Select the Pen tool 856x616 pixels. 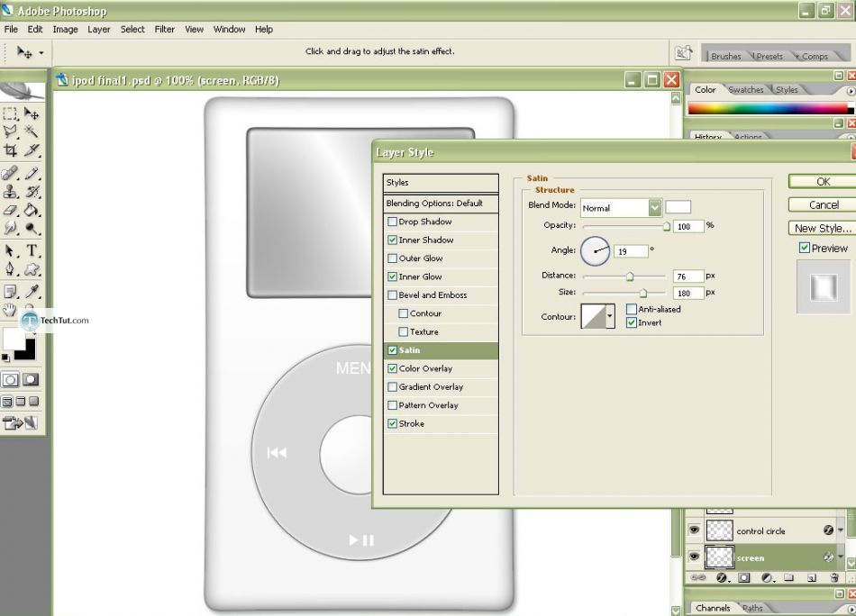point(10,269)
